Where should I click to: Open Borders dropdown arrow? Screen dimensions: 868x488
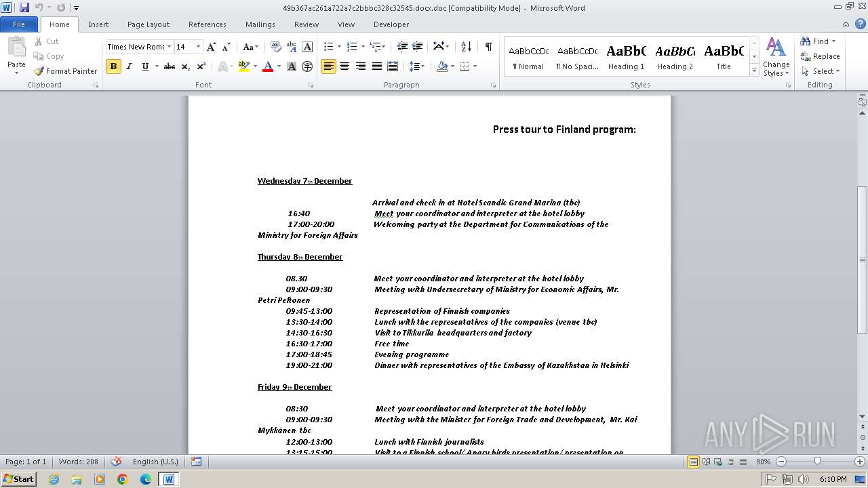[475, 66]
